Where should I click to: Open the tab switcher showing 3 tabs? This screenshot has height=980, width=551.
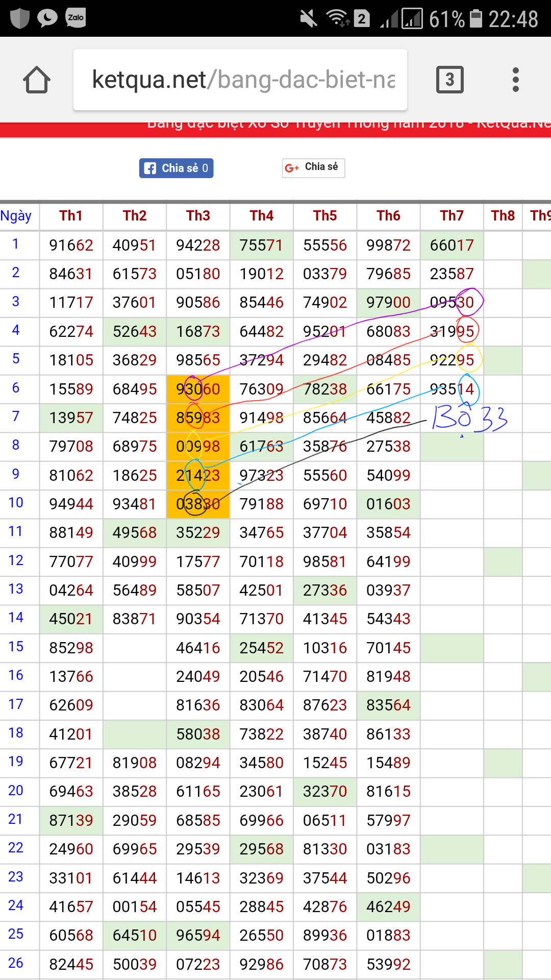[x=449, y=80]
